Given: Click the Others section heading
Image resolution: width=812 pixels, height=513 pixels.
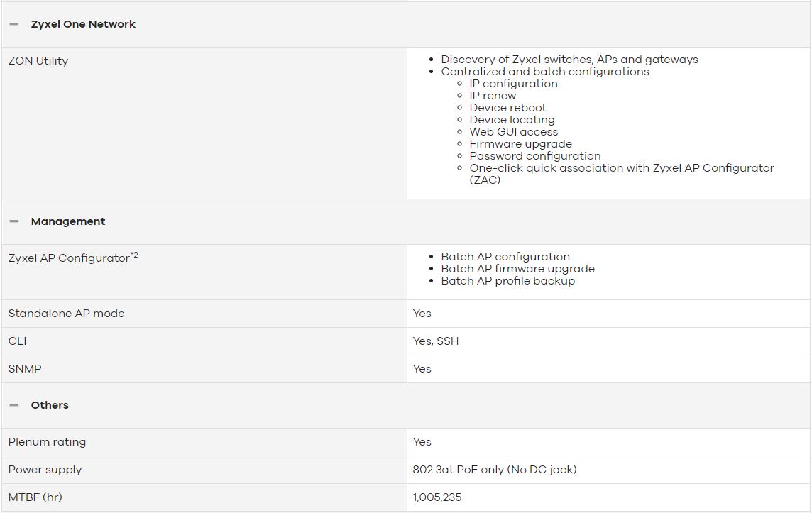Looking at the screenshot, I should (x=50, y=405).
